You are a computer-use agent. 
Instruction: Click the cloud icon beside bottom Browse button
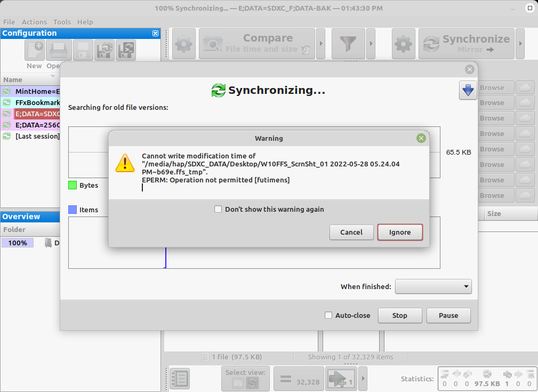525,195
